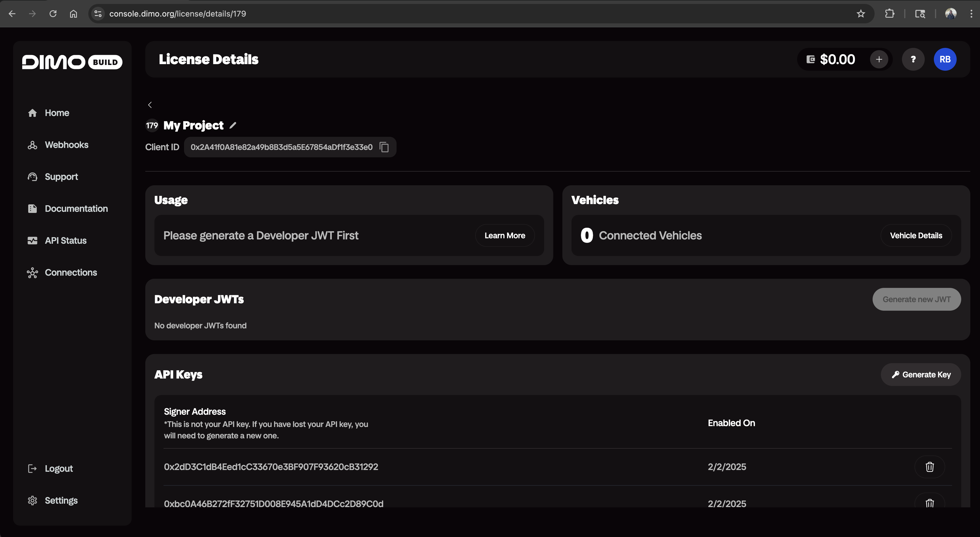Open API Status from the sidebar

coord(66,241)
